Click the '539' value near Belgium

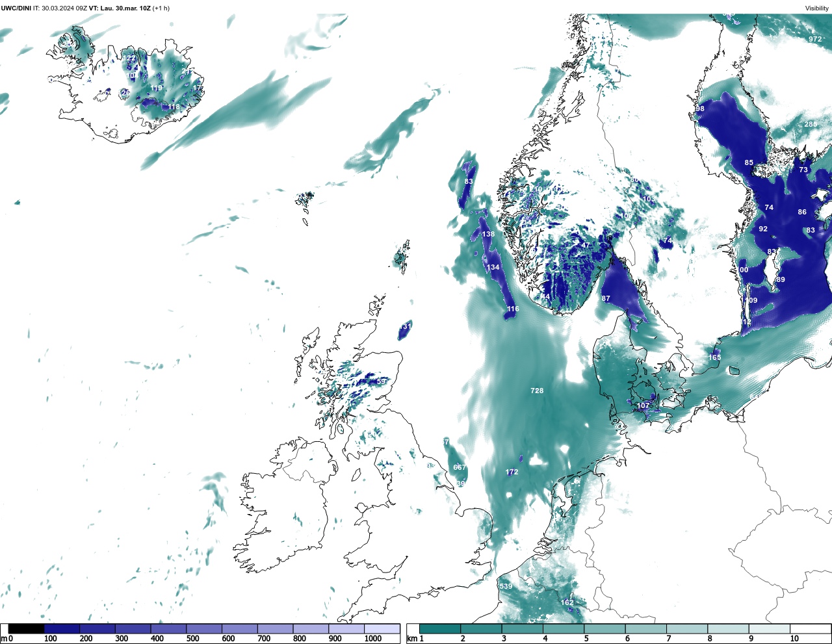point(506,586)
